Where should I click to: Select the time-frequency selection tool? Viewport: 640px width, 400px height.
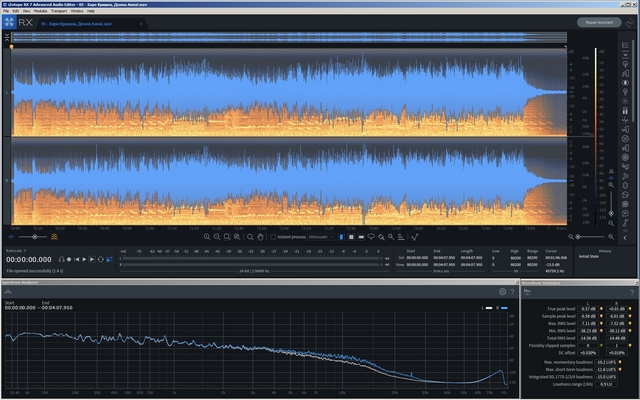pos(351,237)
